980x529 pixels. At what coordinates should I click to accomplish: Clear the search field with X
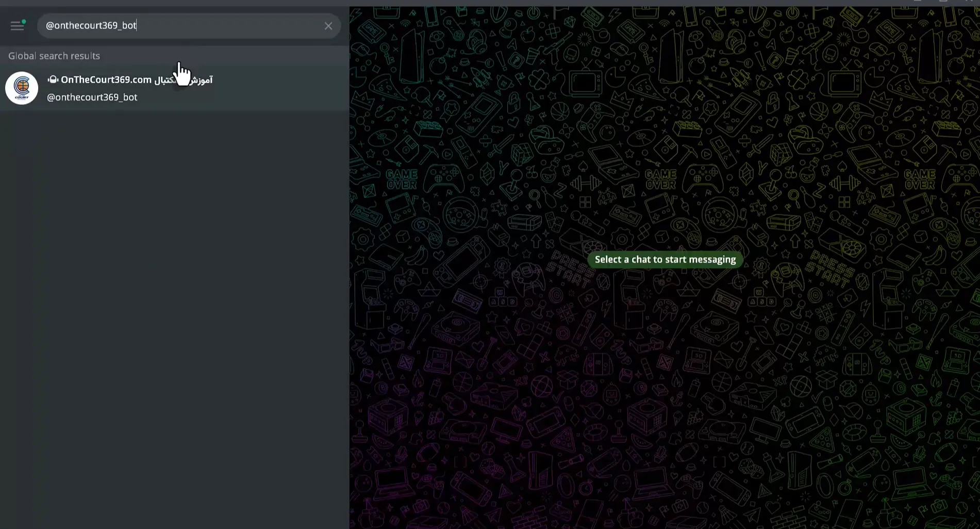coord(328,26)
